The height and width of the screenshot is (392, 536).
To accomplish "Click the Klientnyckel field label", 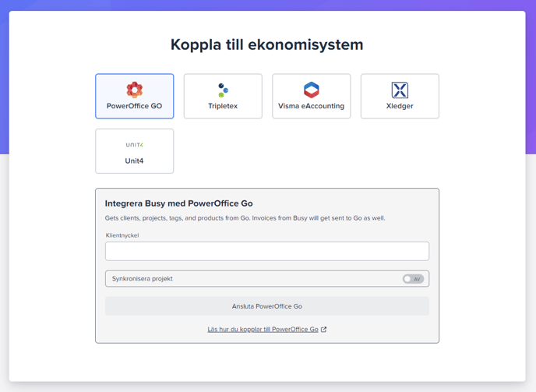I will 122,235.
